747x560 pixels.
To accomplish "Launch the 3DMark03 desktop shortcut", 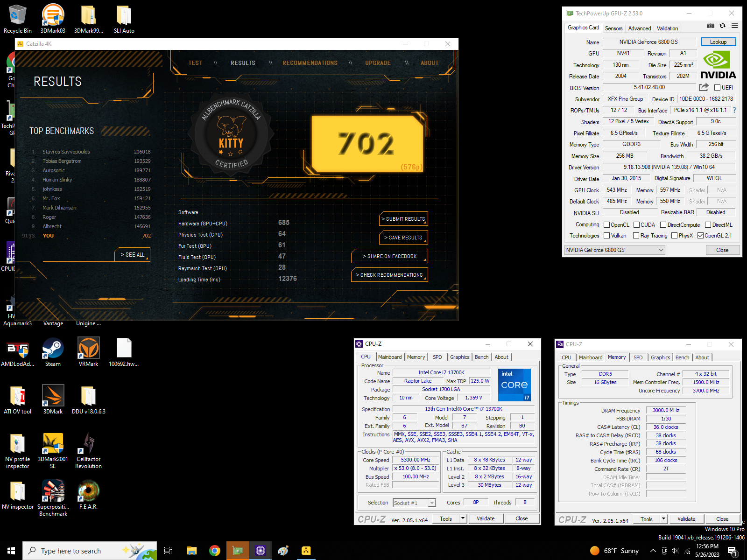I will [53, 19].
